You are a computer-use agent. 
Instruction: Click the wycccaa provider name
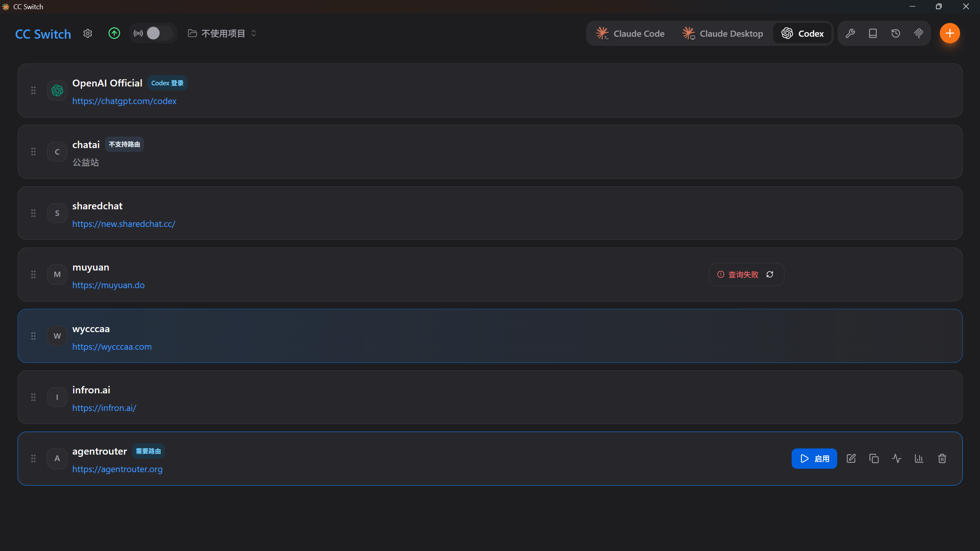click(91, 329)
